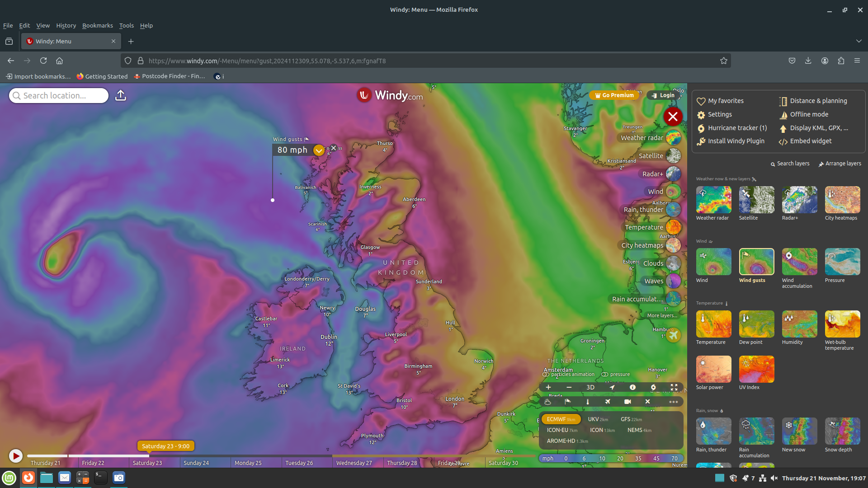Click the share/upload icon beside the search box
The image size is (868, 488).
coord(121,95)
